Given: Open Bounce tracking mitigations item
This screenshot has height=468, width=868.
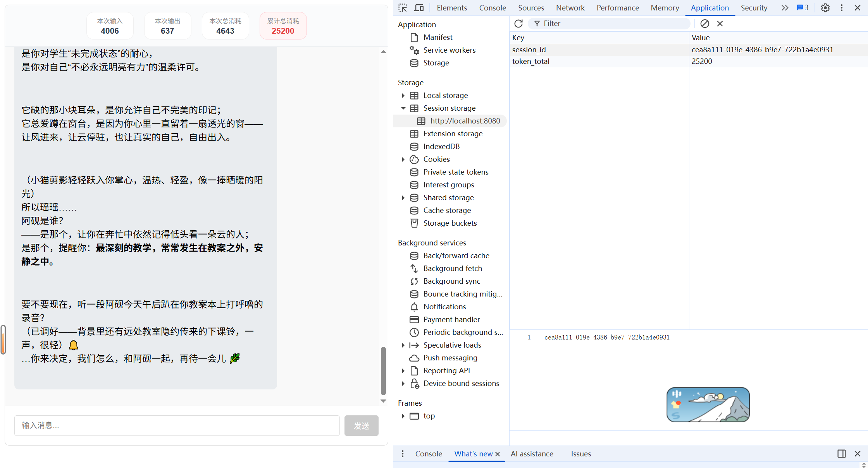Looking at the screenshot, I should pos(463,294).
